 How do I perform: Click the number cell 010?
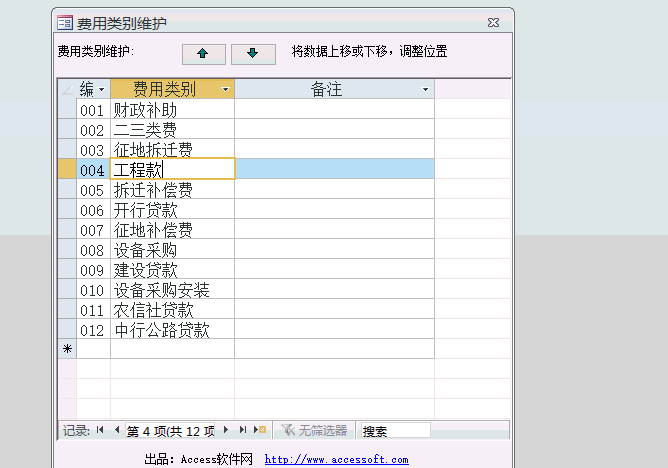(x=93, y=289)
